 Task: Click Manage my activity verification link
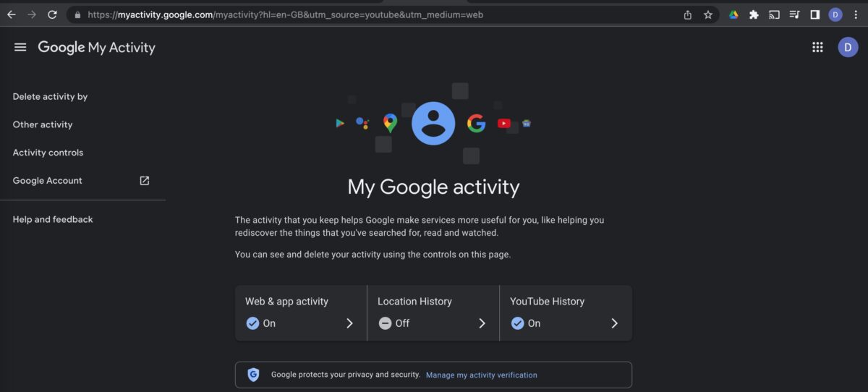(482, 375)
